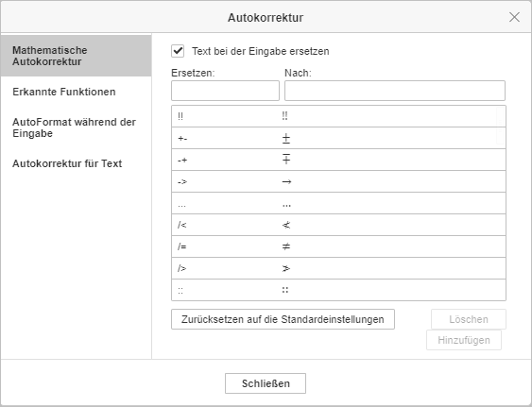Click Zurücksetzen auf die Standardeinstellungen button

[283, 319]
